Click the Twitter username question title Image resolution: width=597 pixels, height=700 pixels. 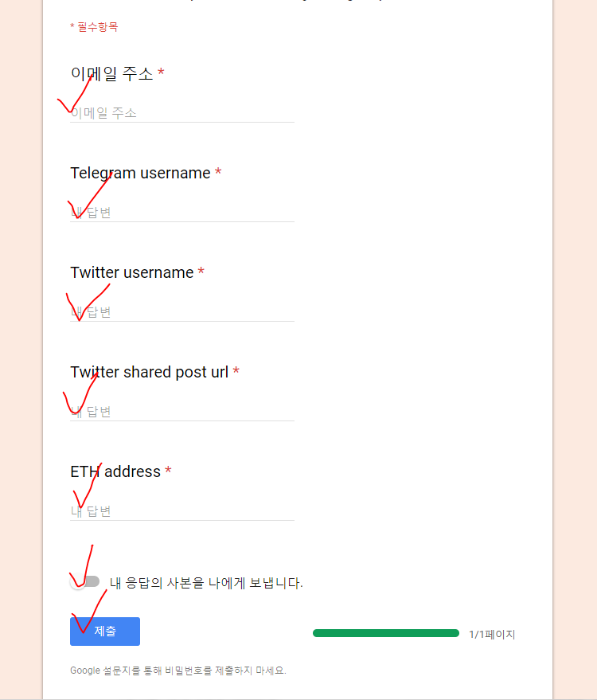[131, 273]
